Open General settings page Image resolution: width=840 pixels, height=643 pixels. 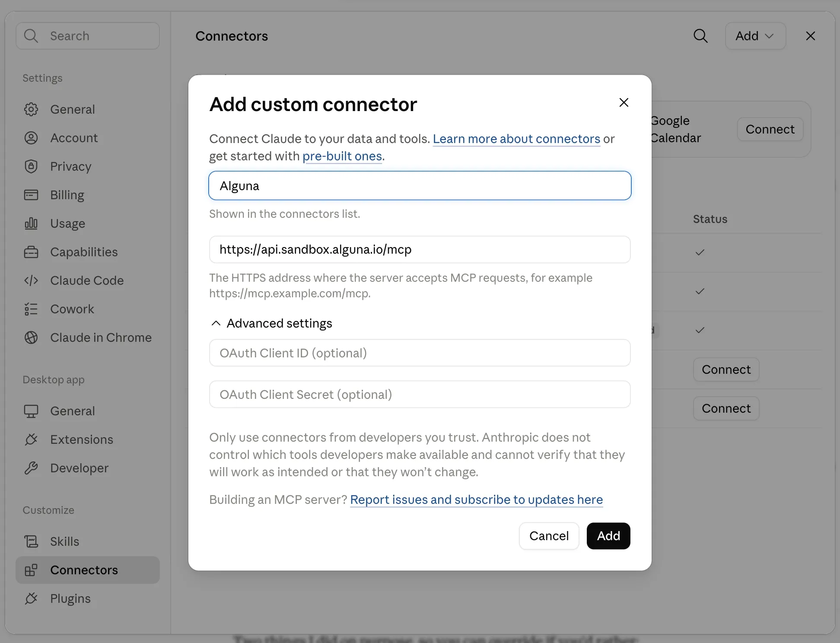88,109
